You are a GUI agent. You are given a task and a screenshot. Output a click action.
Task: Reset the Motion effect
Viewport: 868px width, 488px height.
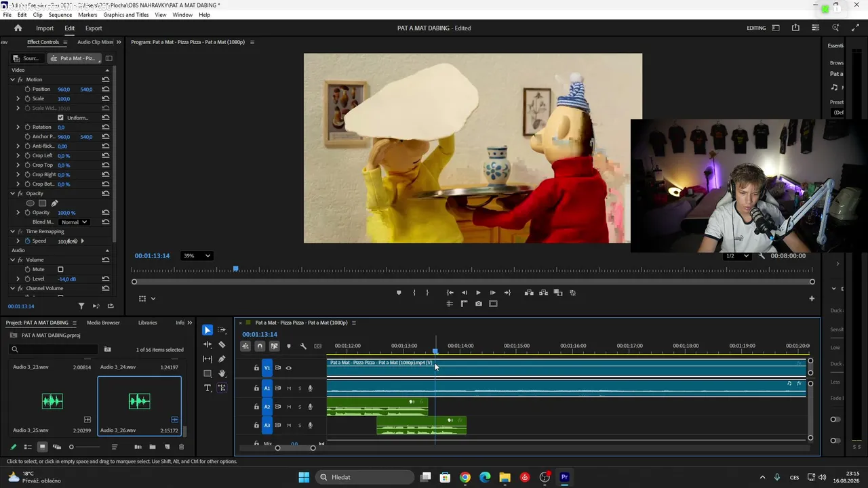pyautogui.click(x=106, y=80)
